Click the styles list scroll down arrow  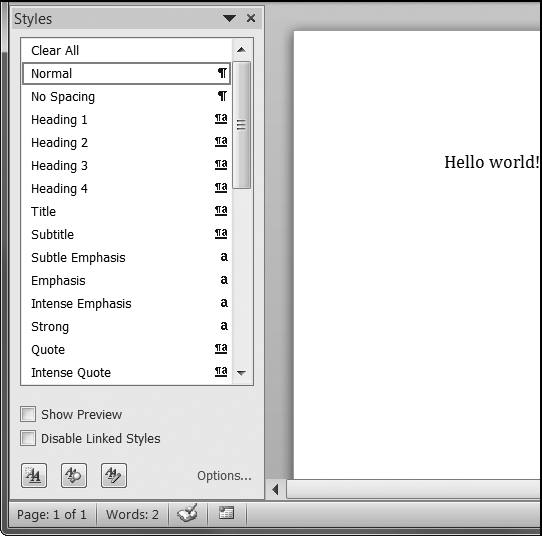241,373
